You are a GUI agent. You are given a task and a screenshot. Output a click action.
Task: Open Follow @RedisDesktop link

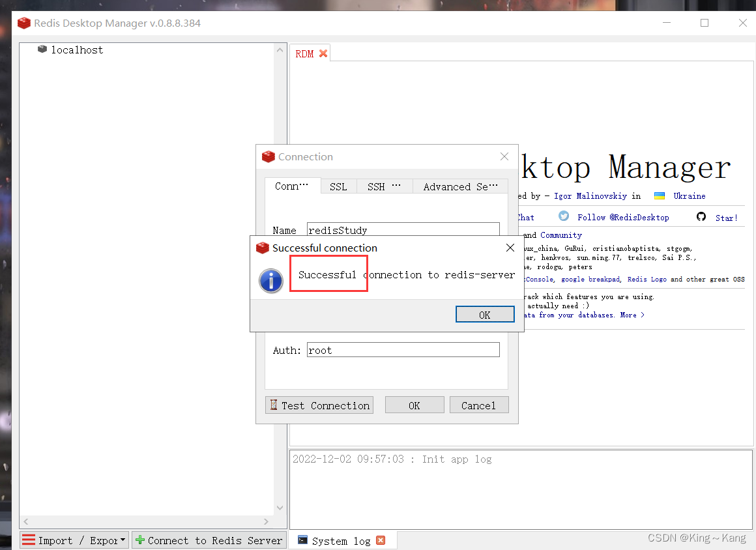tap(624, 218)
